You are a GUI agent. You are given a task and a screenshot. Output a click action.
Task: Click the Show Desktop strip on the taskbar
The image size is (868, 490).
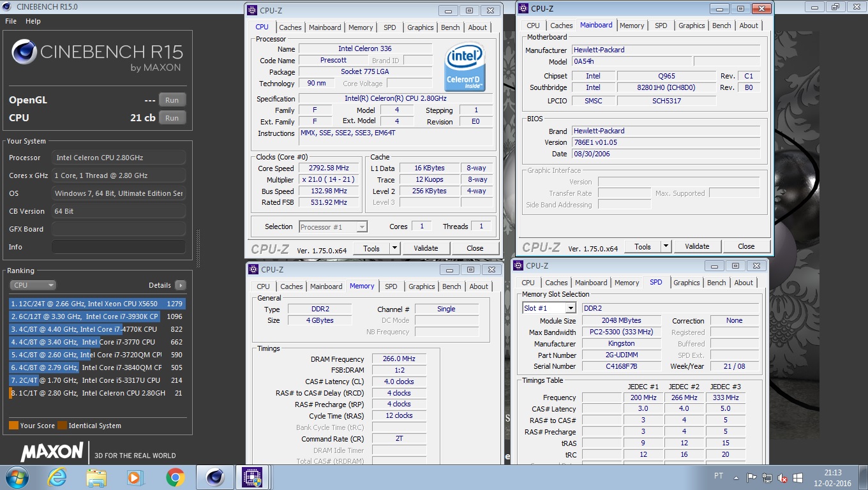pyautogui.click(x=864, y=478)
